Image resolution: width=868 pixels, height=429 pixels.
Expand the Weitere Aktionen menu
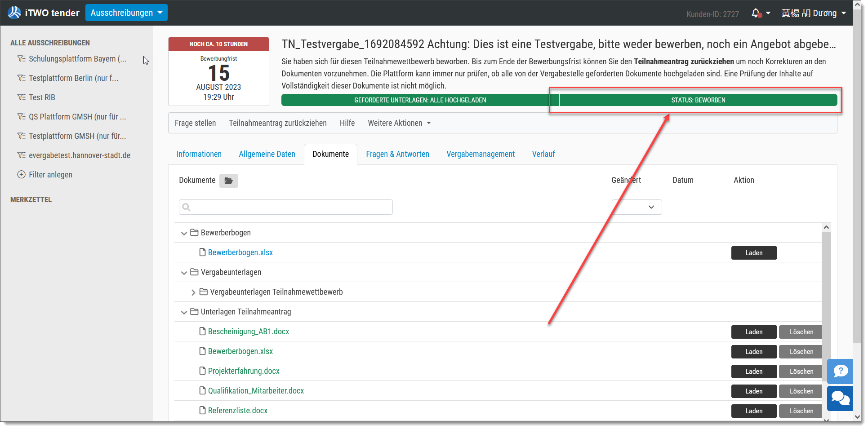[x=399, y=123]
